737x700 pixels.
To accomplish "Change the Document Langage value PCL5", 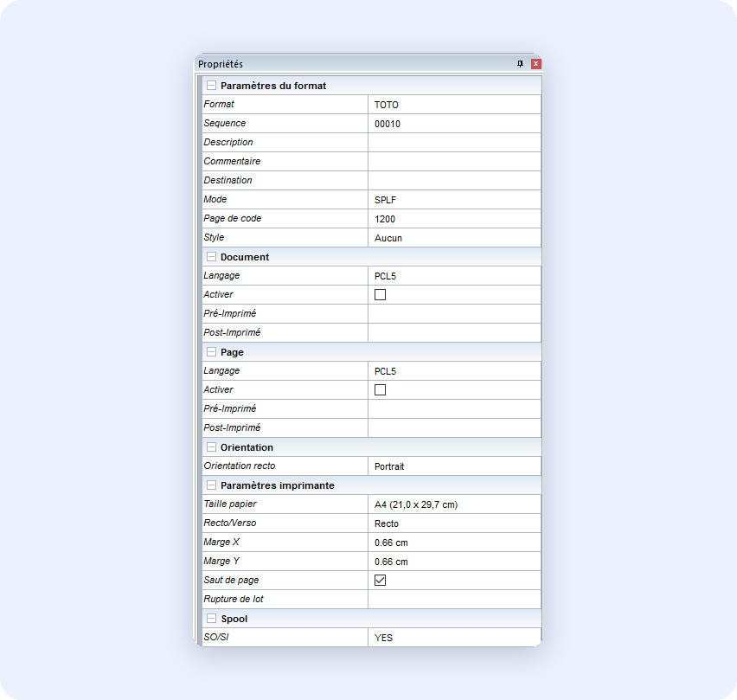I will click(x=454, y=276).
